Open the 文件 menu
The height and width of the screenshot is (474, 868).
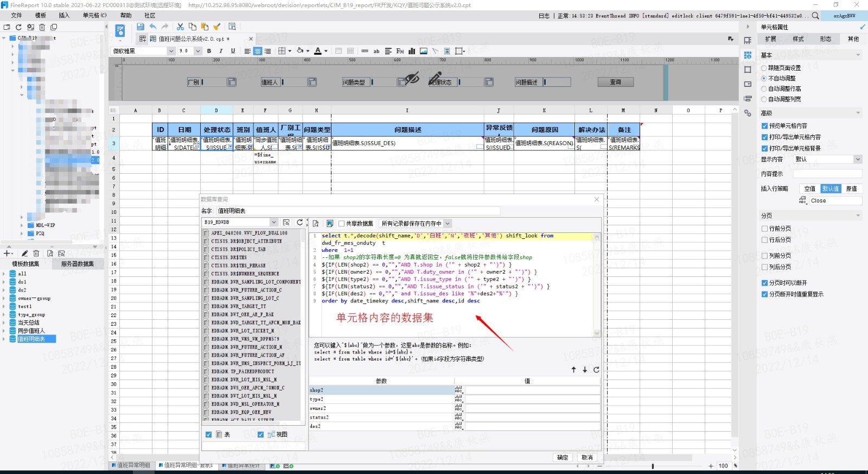(x=17, y=15)
